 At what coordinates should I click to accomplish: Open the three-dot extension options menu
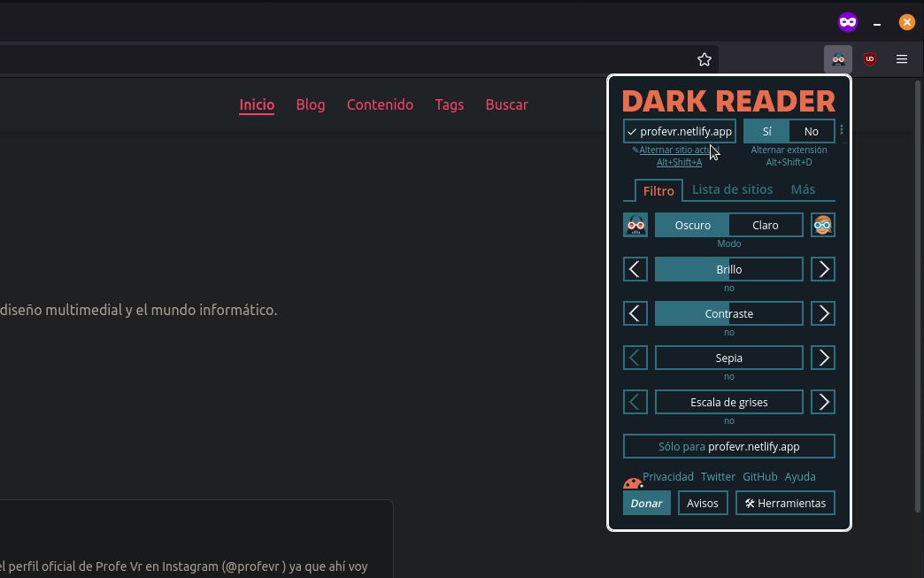pos(842,130)
